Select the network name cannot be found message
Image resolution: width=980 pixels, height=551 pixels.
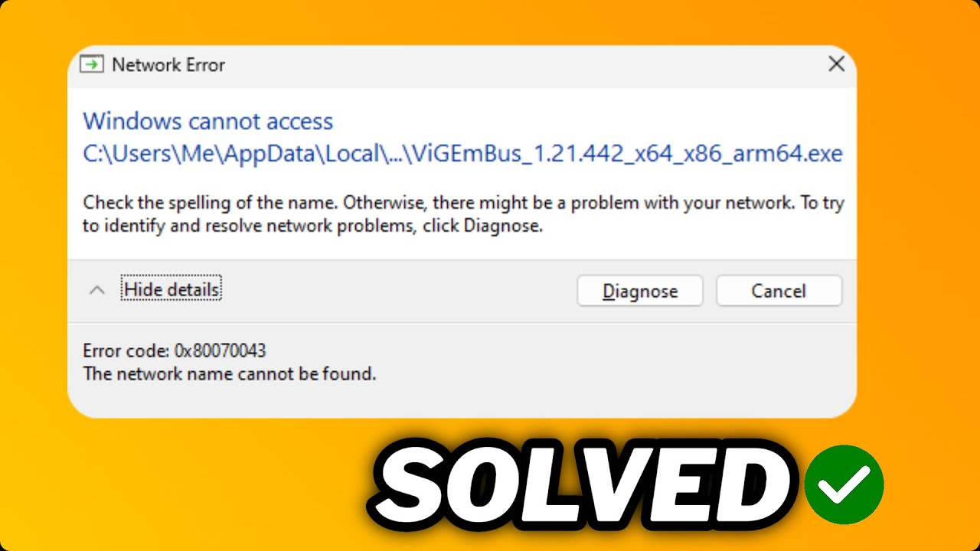coord(230,374)
